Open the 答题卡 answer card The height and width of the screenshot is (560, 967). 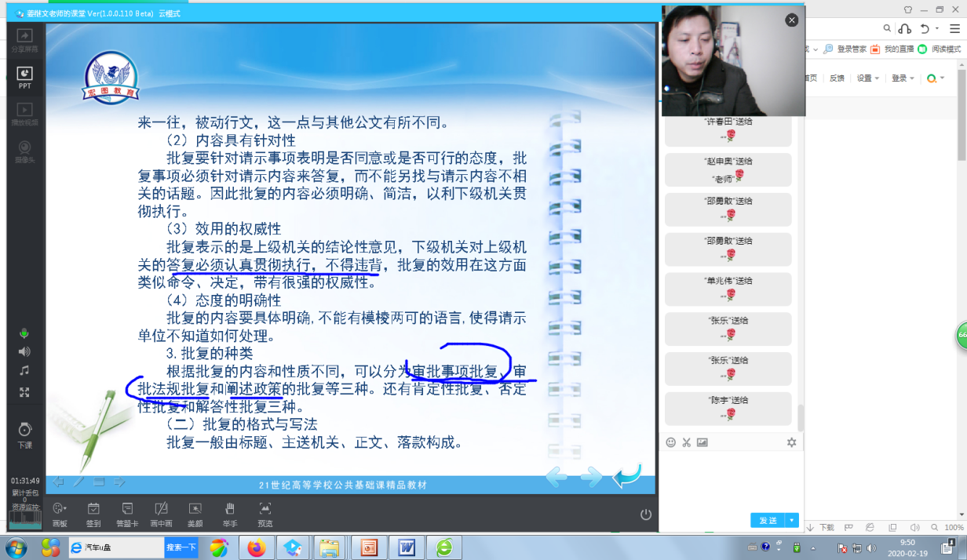coord(127,513)
